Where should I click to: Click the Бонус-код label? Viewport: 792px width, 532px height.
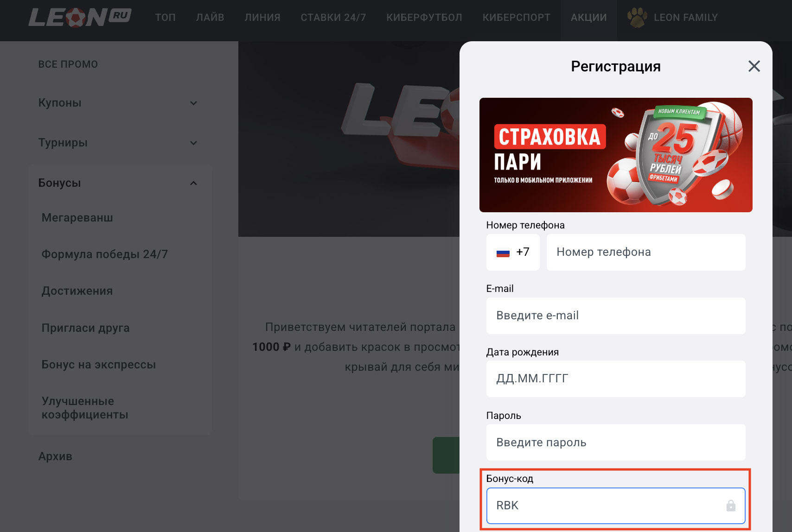click(x=510, y=479)
